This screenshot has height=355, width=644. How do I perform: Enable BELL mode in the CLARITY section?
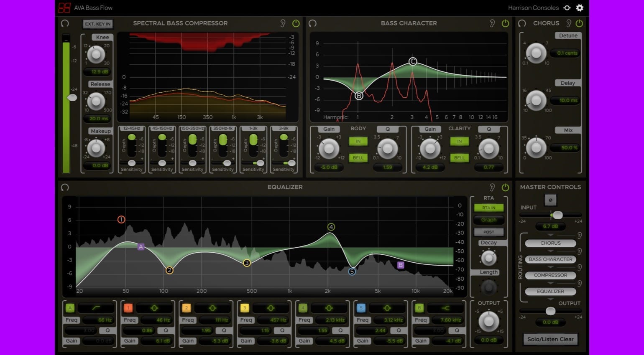(x=459, y=157)
